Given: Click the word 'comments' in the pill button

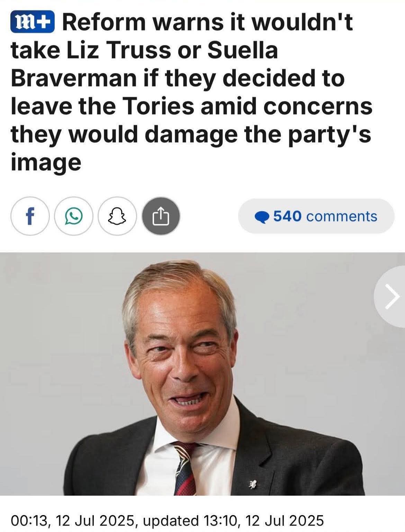Looking at the screenshot, I should coord(342,216).
